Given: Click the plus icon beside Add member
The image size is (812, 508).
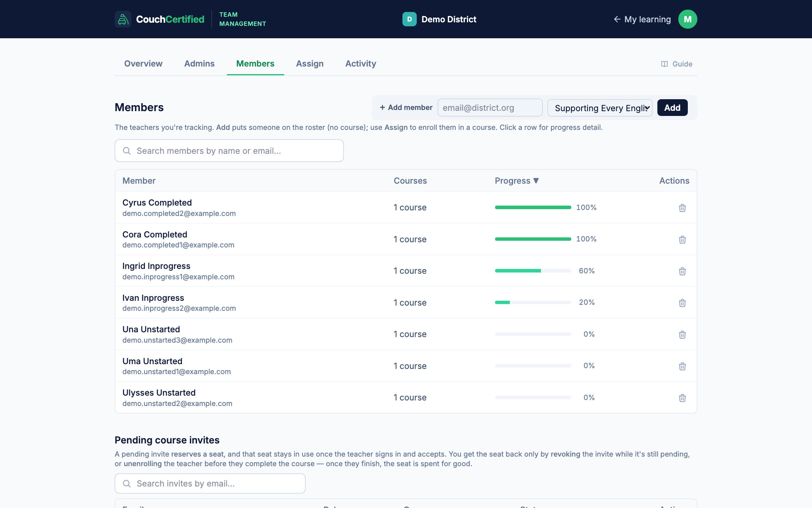Looking at the screenshot, I should pyautogui.click(x=382, y=108).
